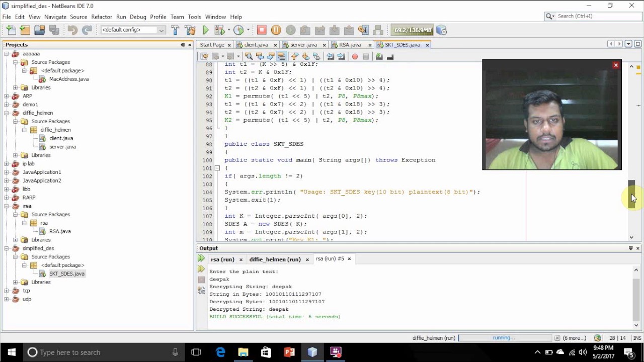Click the editor vertical scrollbar thumb

click(x=632, y=194)
